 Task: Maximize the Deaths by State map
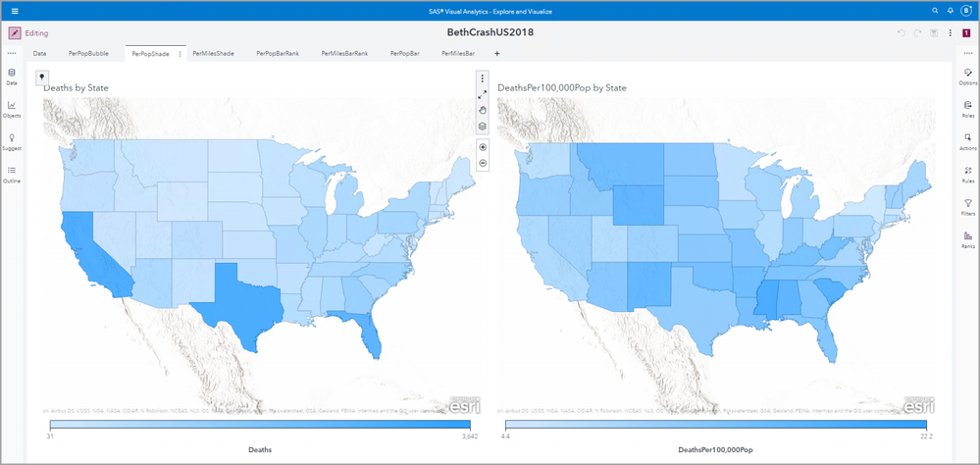click(x=483, y=94)
